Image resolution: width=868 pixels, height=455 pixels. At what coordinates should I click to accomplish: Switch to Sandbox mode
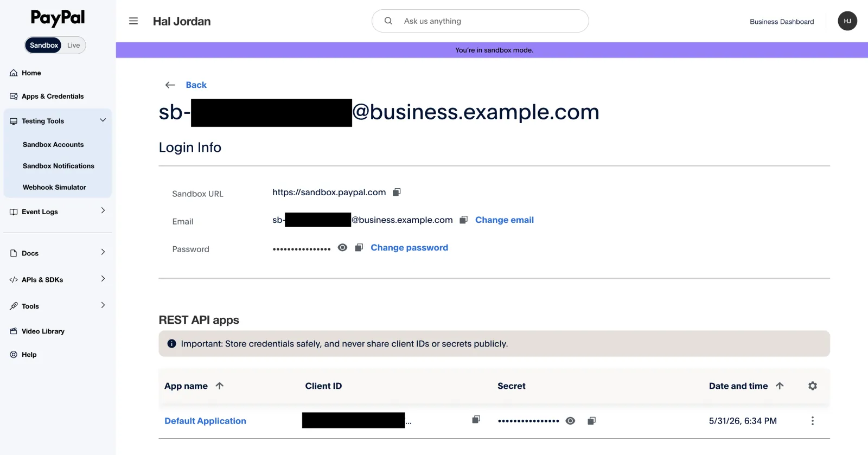coord(43,45)
